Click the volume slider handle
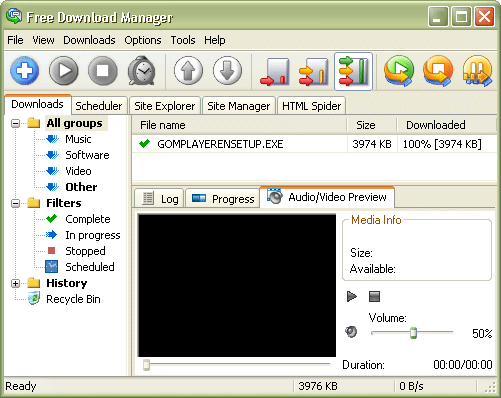Screen dimensions: 501x398 (x=413, y=332)
